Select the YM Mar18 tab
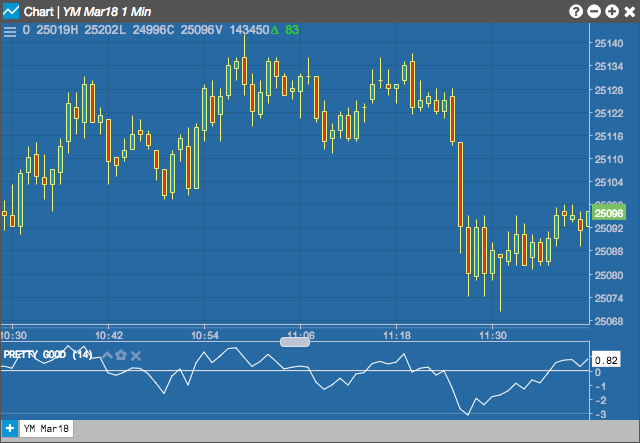The image size is (640, 443). [47, 429]
